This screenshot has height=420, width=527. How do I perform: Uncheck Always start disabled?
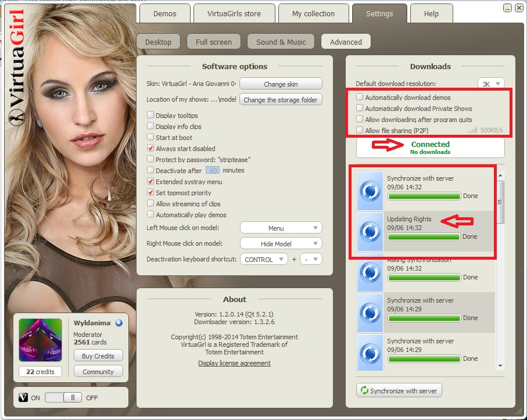pyautogui.click(x=150, y=148)
